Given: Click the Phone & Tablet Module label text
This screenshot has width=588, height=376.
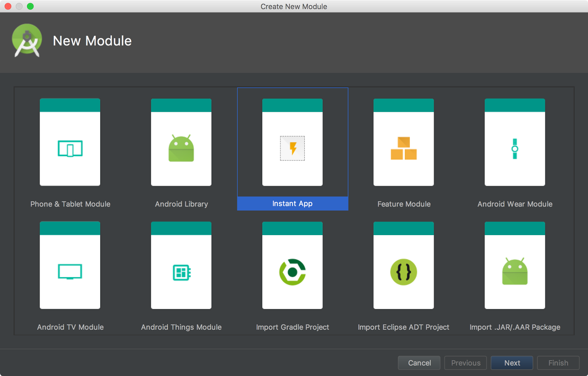Looking at the screenshot, I should click(x=70, y=204).
